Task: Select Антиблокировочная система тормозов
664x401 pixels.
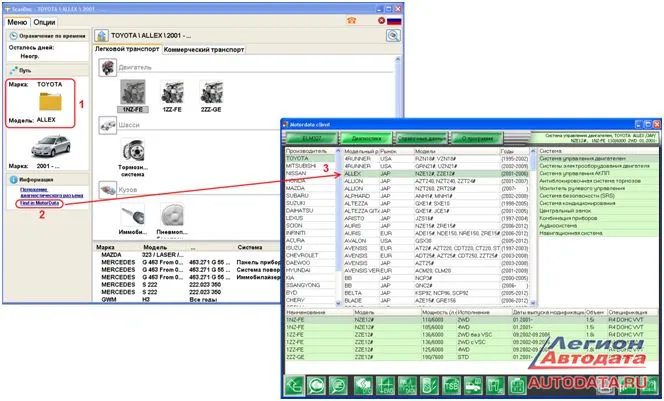Action: 598,181
